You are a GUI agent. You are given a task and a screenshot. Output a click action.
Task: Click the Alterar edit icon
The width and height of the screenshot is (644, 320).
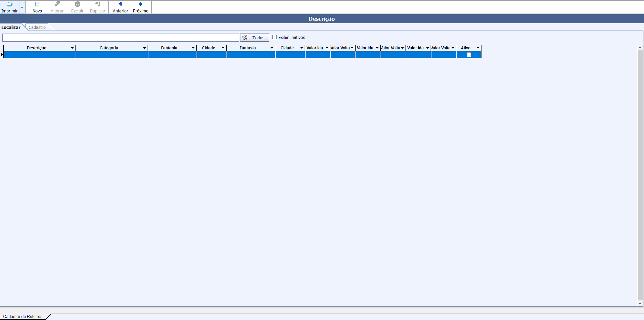point(57,4)
